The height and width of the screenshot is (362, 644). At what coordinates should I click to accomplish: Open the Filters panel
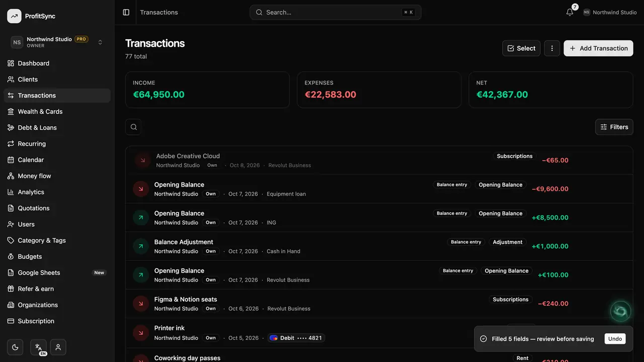pos(614,127)
